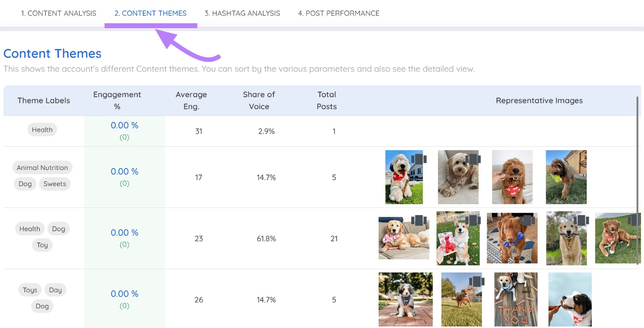Click video icon on golden retriever stick image
The width and height of the screenshot is (644, 328).
581,220
